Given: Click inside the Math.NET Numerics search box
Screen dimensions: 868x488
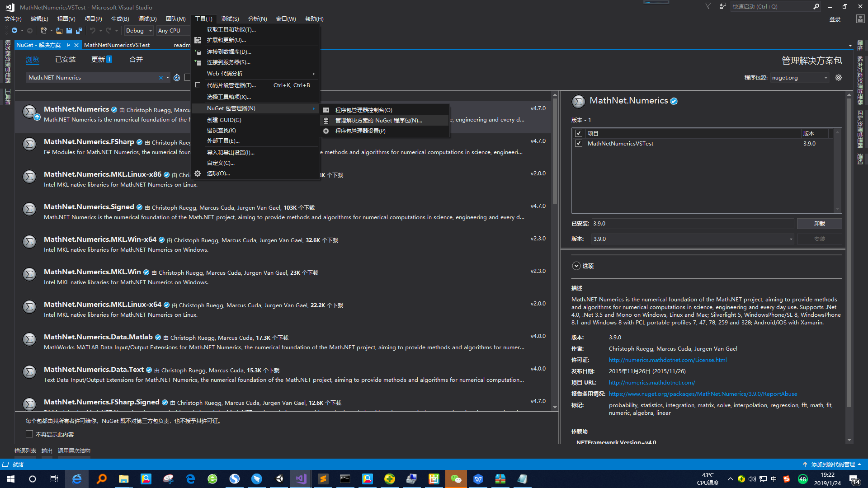Looking at the screenshot, I should [x=90, y=77].
